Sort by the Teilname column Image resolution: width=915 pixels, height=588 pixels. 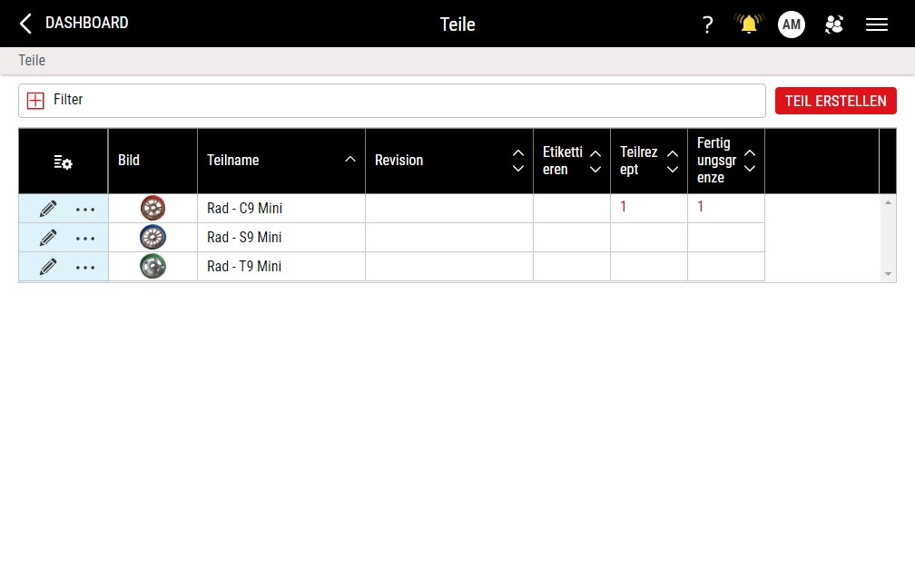(350, 160)
